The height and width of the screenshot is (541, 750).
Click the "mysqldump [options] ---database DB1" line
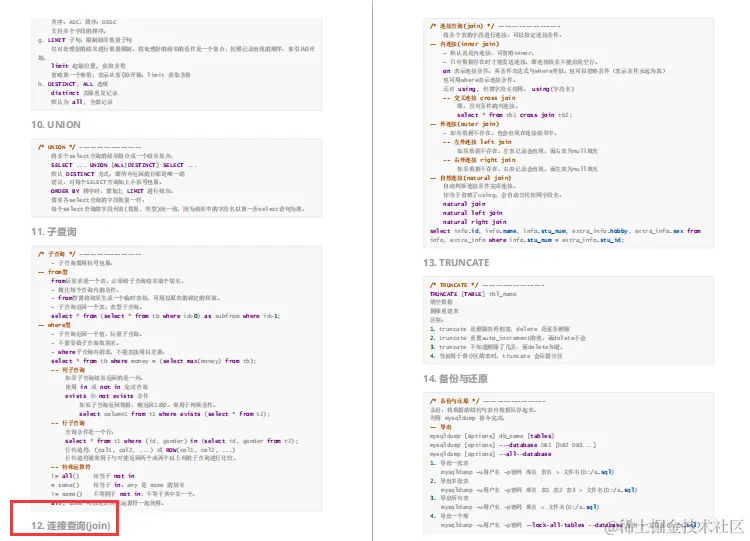coord(513,445)
